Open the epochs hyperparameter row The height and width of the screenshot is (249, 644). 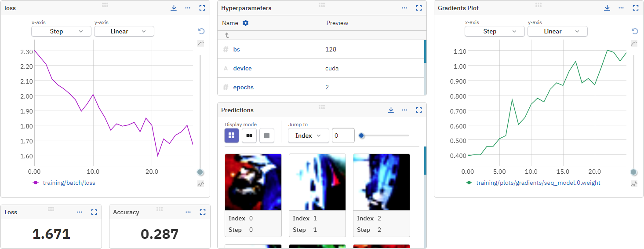(x=321, y=87)
